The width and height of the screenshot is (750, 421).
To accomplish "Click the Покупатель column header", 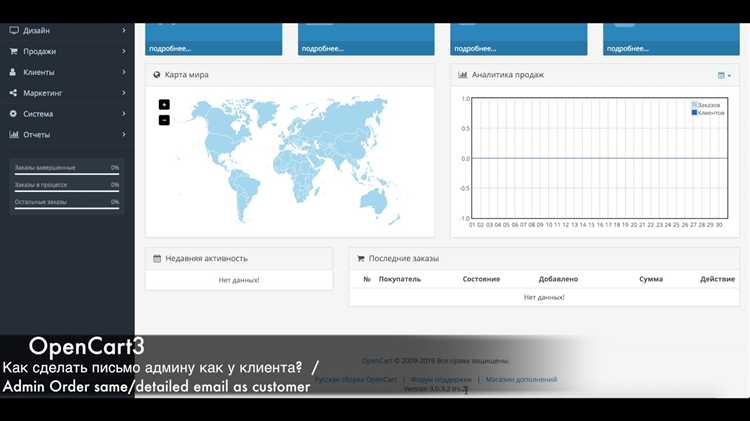I will coord(400,279).
